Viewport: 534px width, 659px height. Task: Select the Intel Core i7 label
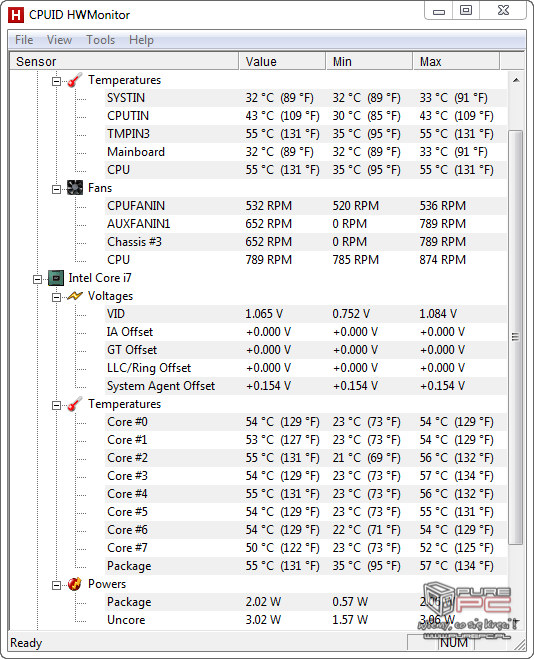click(100, 278)
